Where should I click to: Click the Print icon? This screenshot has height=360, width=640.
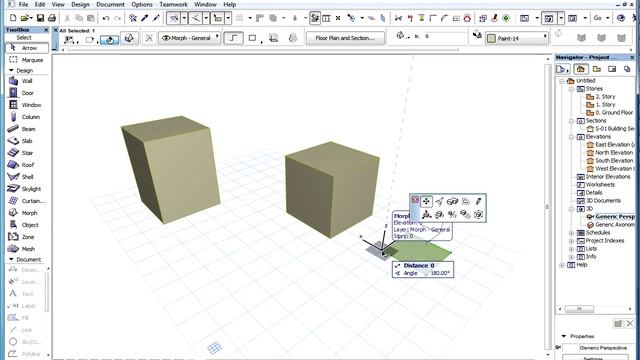(52, 18)
